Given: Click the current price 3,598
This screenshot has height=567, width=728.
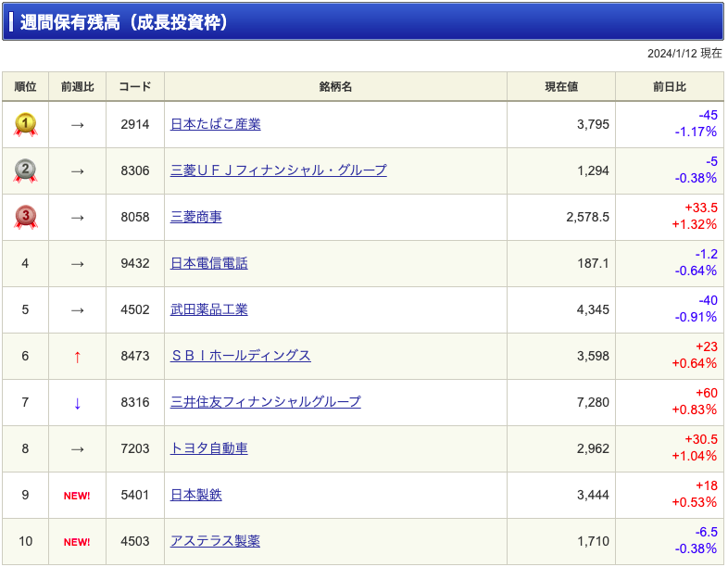Looking at the screenshot, I should click(593, 356).
